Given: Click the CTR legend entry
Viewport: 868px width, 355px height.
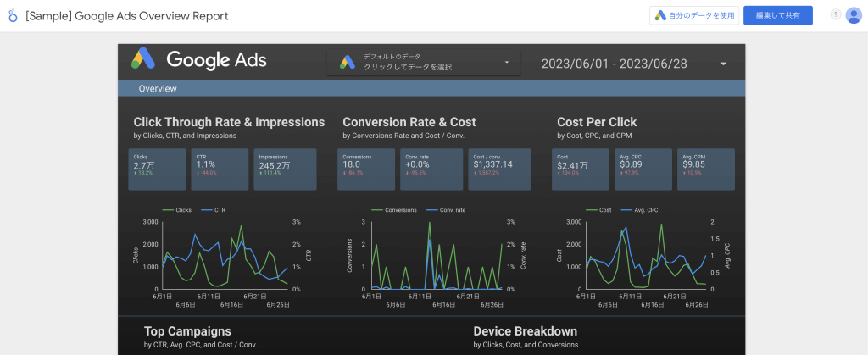Looking at the screenshot, I should point(213,210).
